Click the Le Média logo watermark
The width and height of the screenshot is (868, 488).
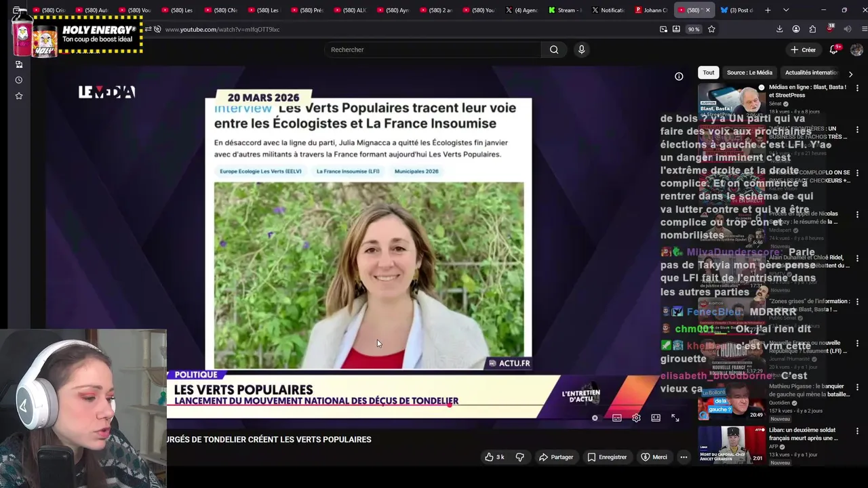pos(106,92)
